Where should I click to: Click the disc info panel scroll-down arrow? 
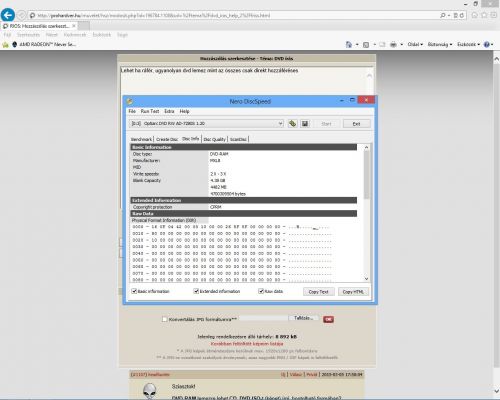click(x=366, y=279)
